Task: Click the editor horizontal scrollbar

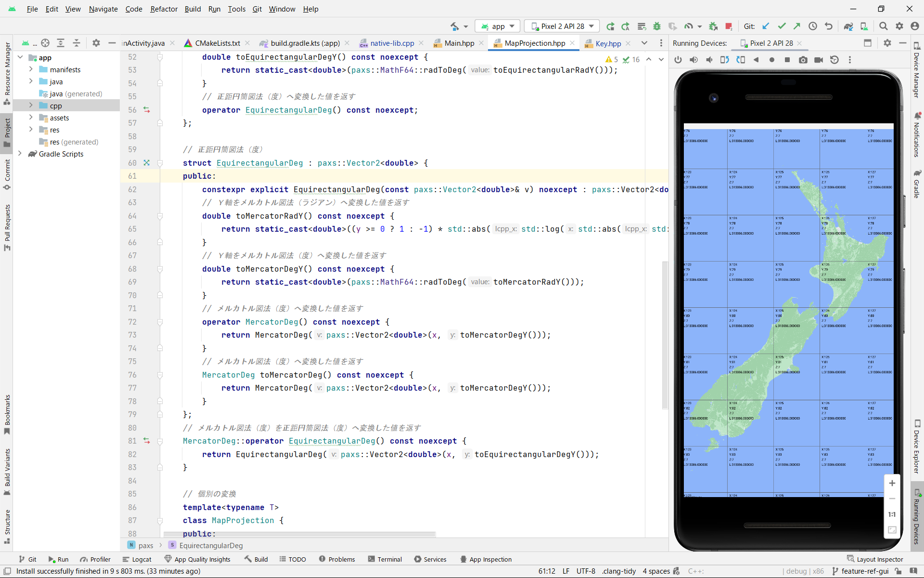Action: coord(299,534)
